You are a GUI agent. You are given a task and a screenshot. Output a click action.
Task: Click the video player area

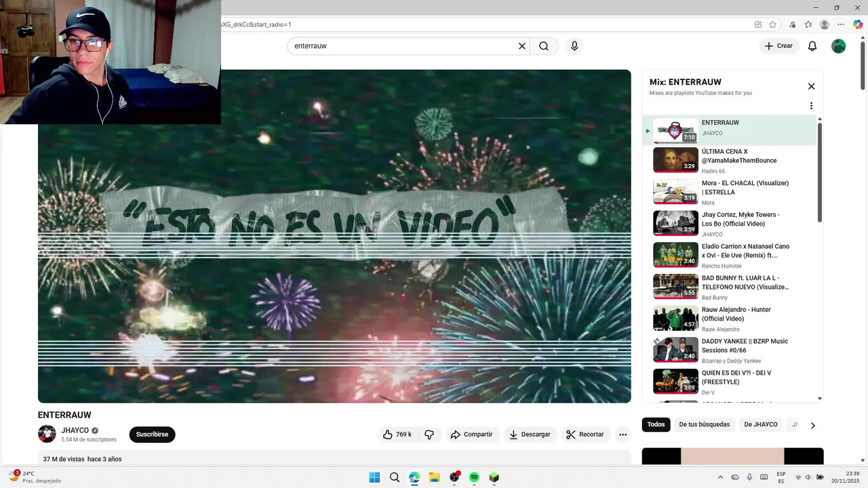pyautogui.click(x=334, y=236)
